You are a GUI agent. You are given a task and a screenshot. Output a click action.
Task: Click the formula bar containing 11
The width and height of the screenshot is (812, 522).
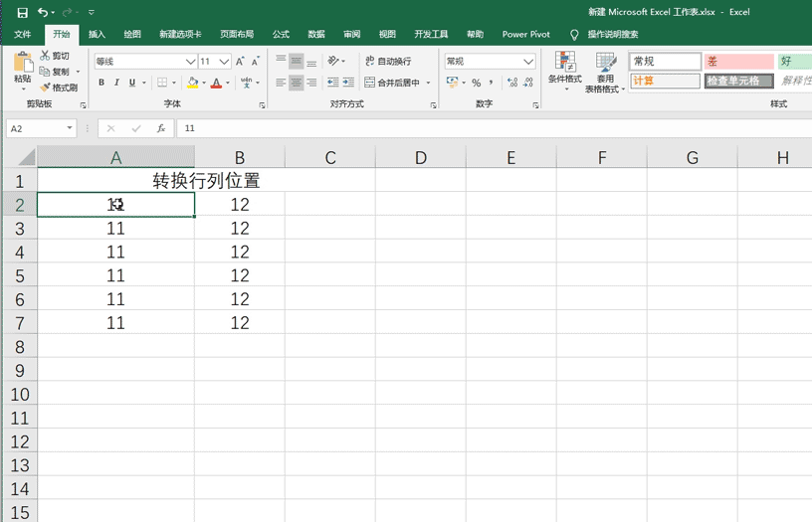coord(494,128)
